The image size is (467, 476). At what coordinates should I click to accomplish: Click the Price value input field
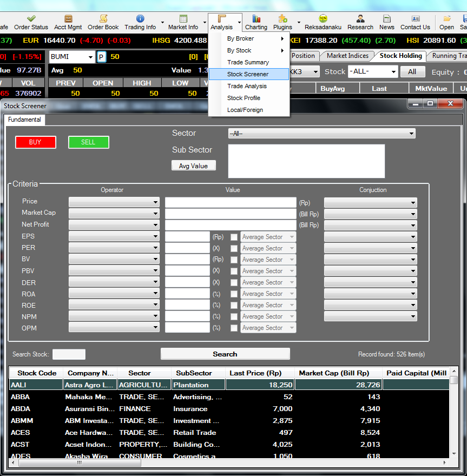coord(231,202)
